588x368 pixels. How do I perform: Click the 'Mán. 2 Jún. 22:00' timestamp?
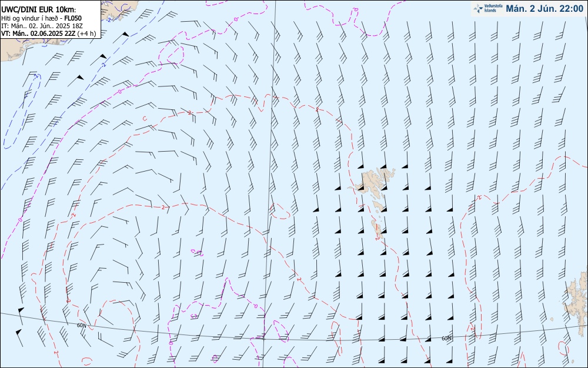point(544,8)
